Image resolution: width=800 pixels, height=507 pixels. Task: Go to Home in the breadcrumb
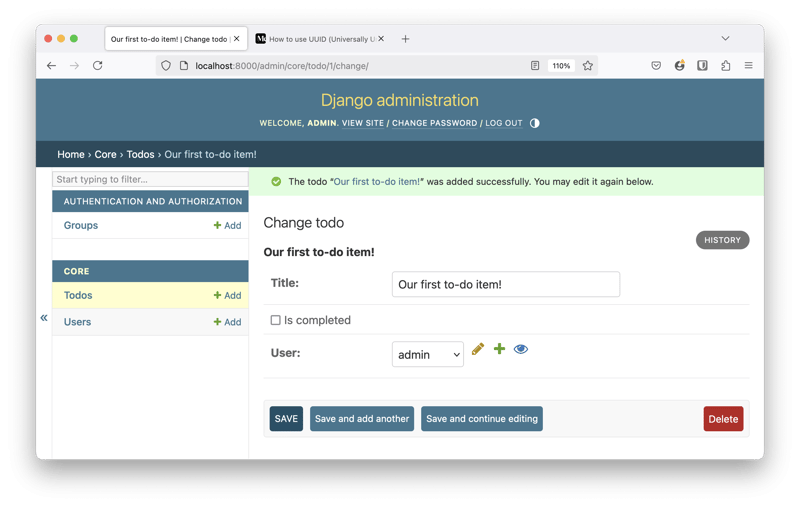70,154
